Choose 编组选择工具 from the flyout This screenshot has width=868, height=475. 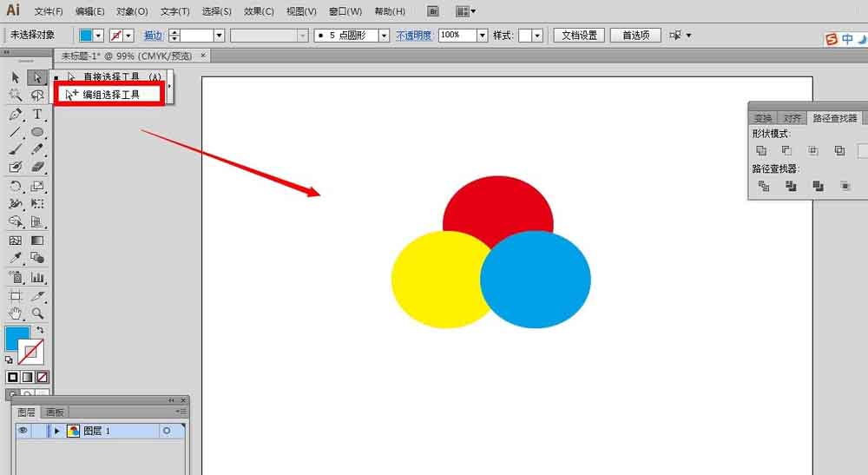111,95
